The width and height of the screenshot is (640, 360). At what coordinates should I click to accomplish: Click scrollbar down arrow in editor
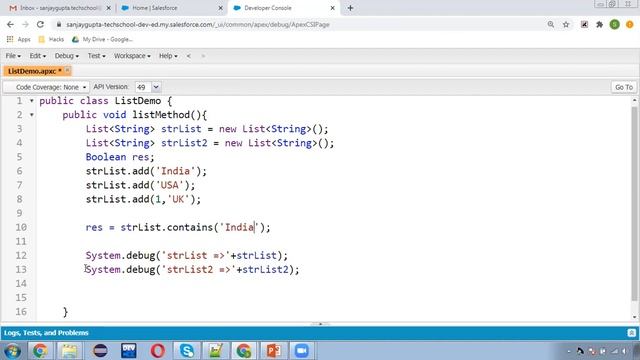(x=634, y=317)
